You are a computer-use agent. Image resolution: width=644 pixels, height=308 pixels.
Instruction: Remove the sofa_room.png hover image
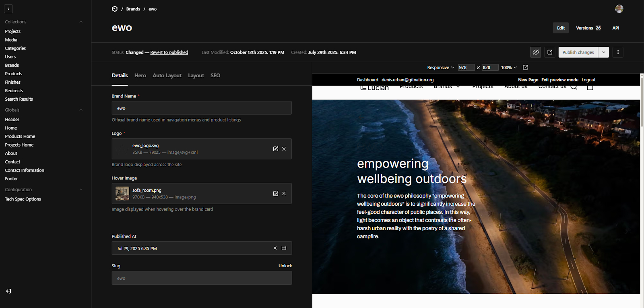(x=284, y=193)
